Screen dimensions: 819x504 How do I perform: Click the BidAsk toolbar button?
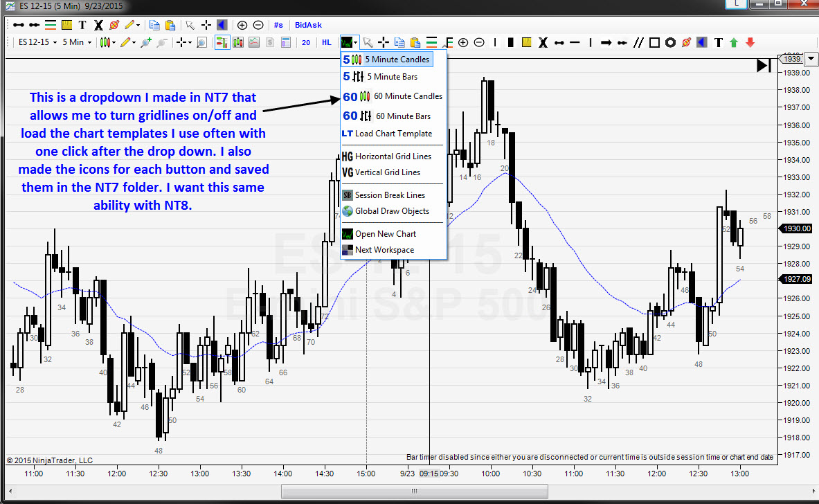(308, 25)
